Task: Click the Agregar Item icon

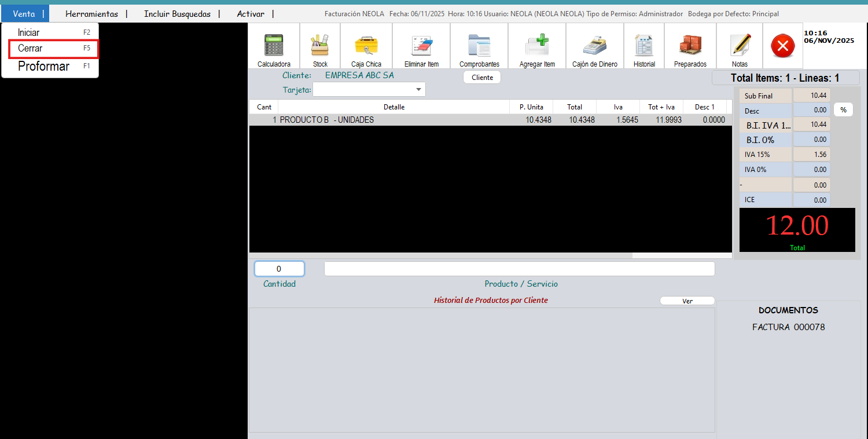Action: 537,46
